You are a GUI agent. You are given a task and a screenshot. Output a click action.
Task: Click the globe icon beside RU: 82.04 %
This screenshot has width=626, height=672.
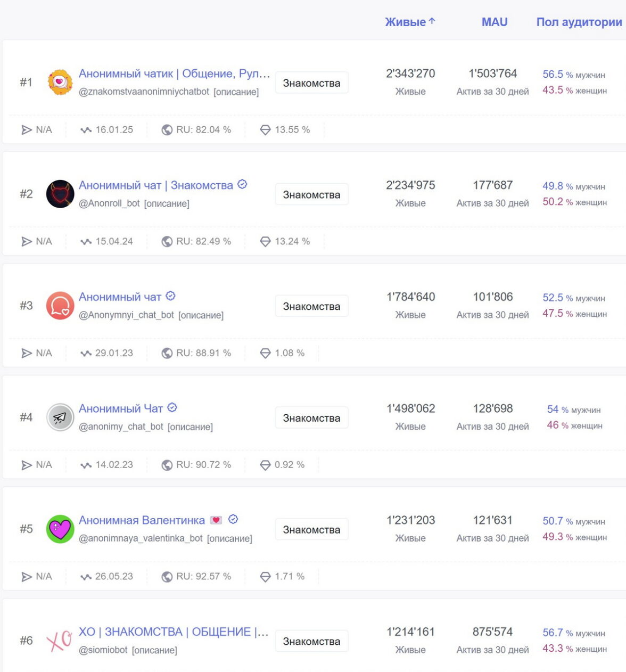(167, 130)
